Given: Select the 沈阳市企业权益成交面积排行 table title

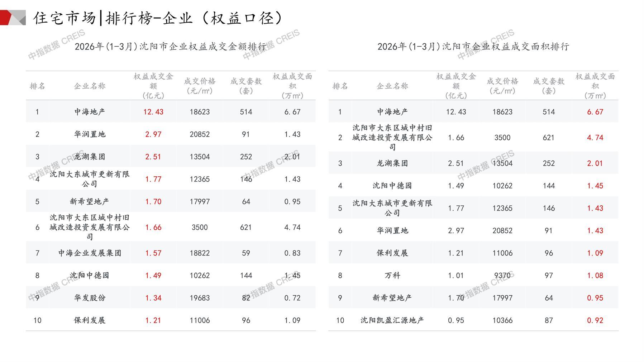Looking at the screenshot, I should (x=473, y=47).
